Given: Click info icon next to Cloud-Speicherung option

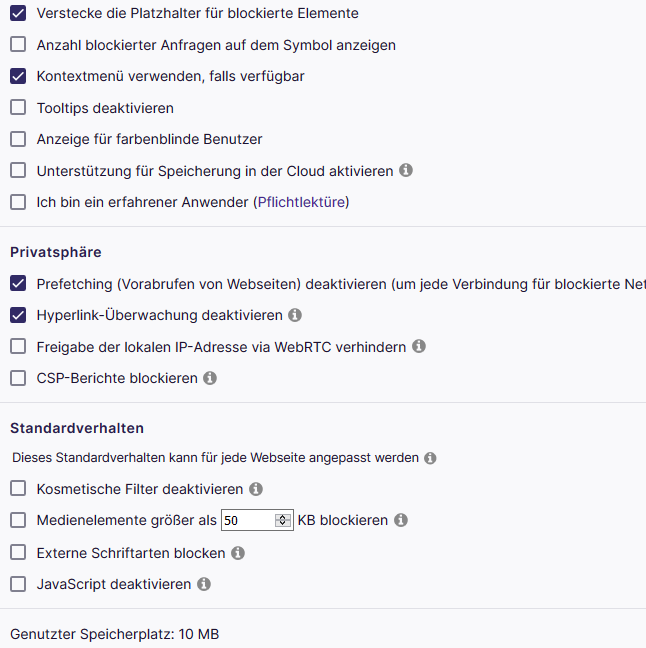Looking at the screenshot, I should click(x=406, y=171).
